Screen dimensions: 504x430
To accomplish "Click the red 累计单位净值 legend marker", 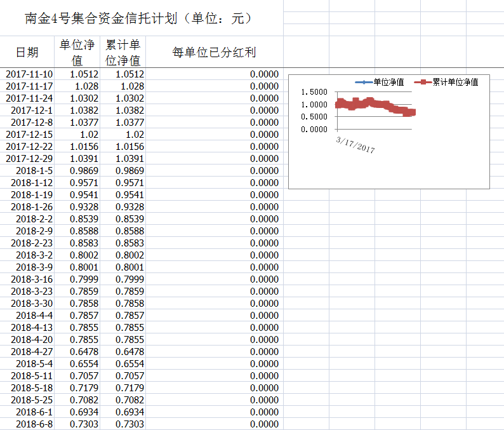I will pos(423,82).
